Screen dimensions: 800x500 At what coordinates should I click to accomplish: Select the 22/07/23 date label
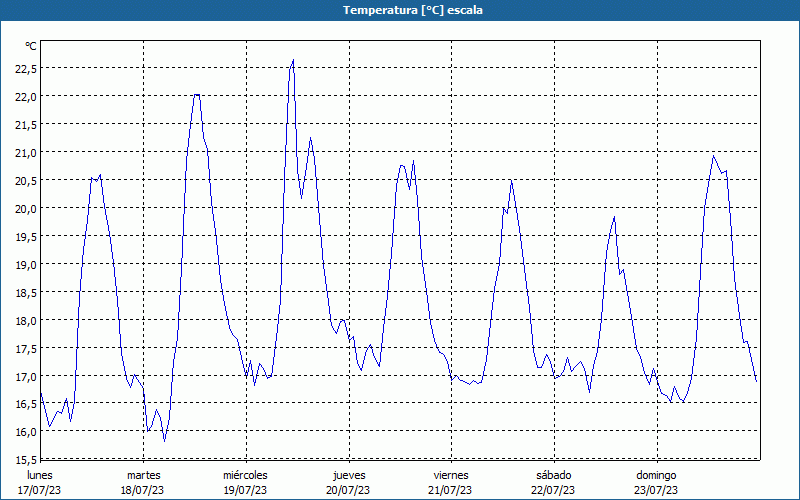click(553, 491)
